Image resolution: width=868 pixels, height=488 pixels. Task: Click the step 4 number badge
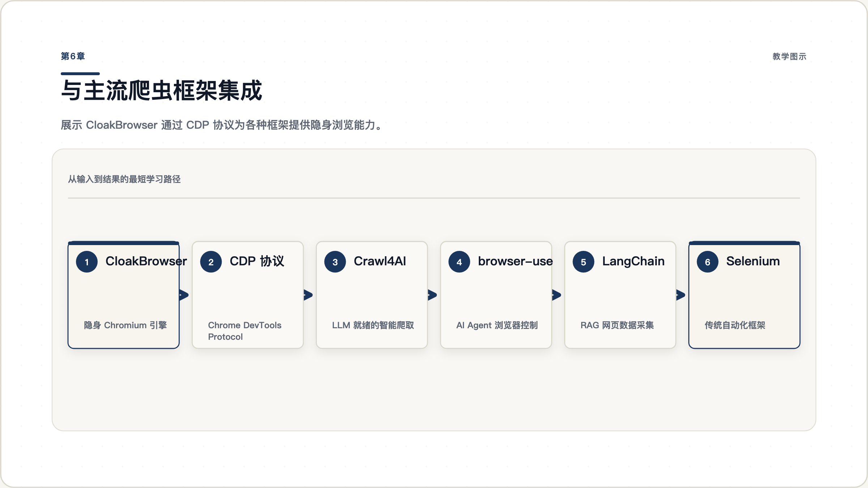[459, 262]
